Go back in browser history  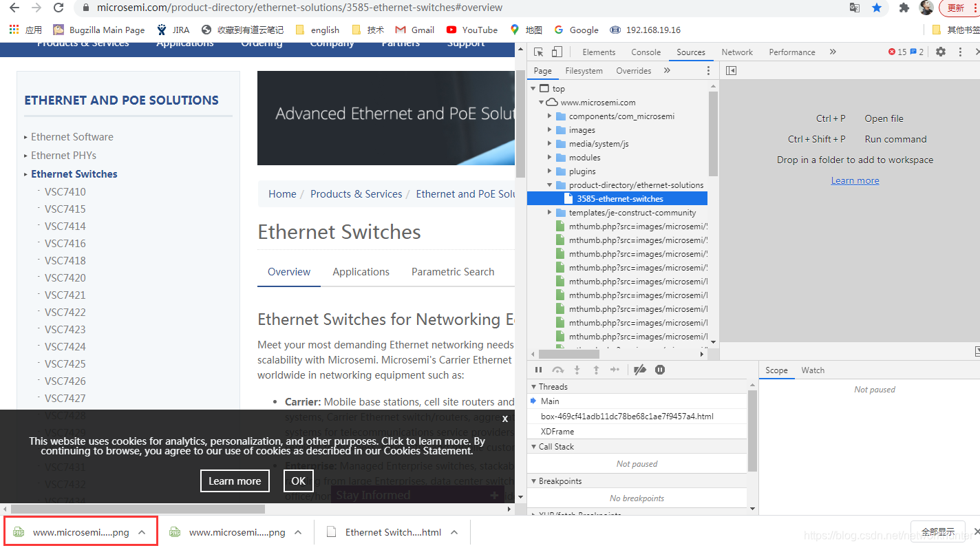click(x=14, y=8)
